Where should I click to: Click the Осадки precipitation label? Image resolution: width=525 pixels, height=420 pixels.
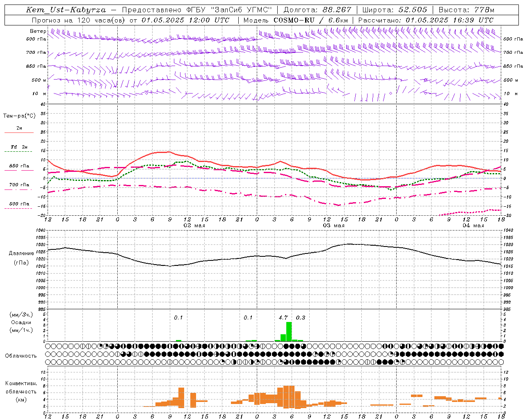[21, 322]
